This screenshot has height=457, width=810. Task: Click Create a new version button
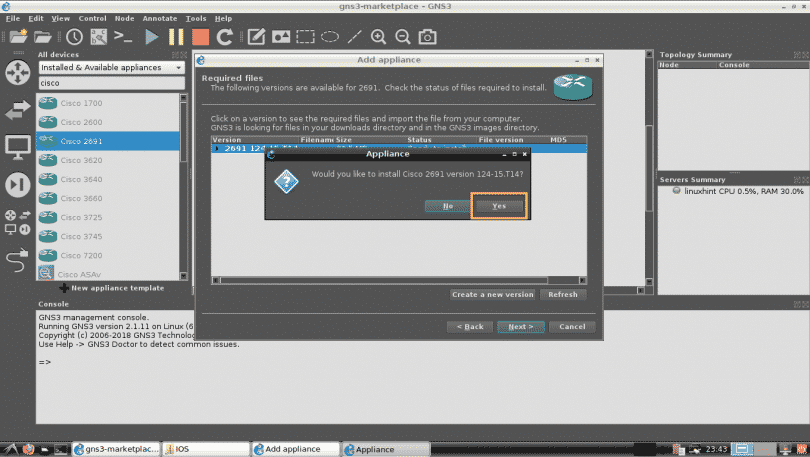[492, 294]
